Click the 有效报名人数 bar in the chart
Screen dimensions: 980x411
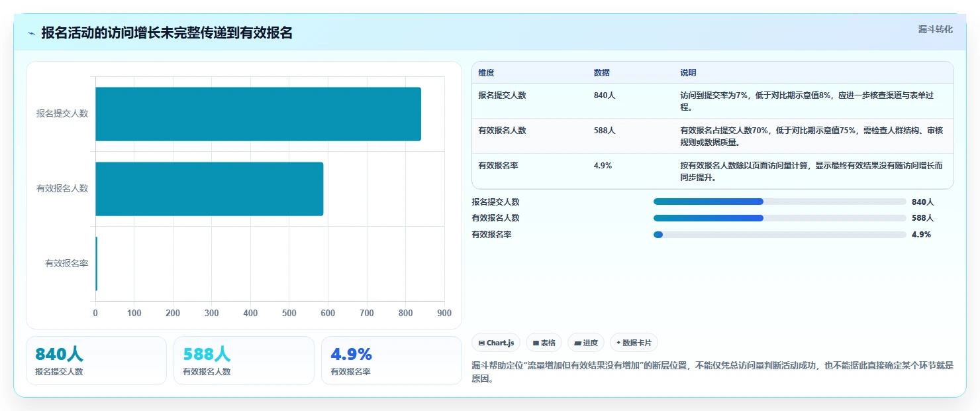(209, 189)
